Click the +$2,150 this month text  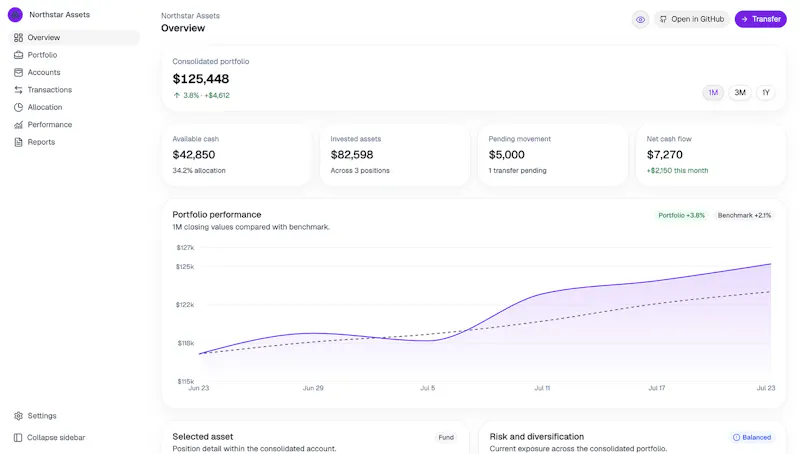pyautogui.click(x=677, y=170)
